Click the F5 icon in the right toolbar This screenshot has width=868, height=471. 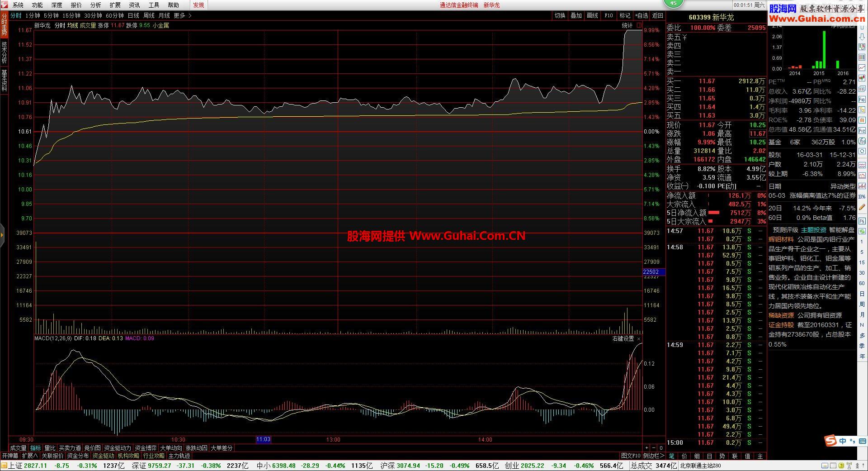point(862,220)
